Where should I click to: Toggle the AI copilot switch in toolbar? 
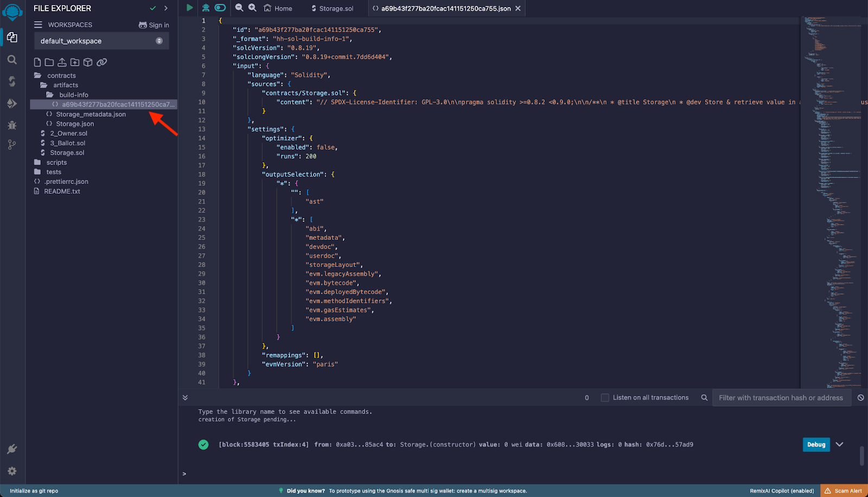point(220,8)
